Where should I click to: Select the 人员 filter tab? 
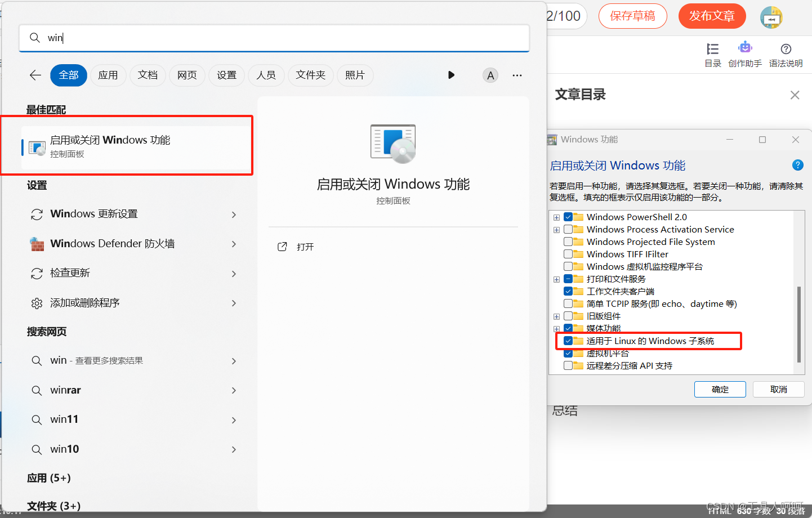point(266,75)
